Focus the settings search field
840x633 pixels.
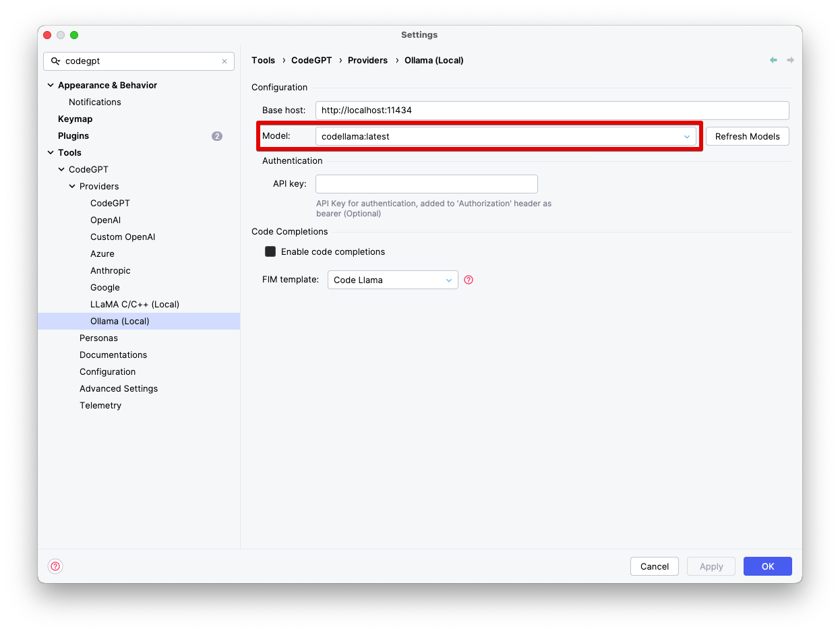click(x=139, y=61)
